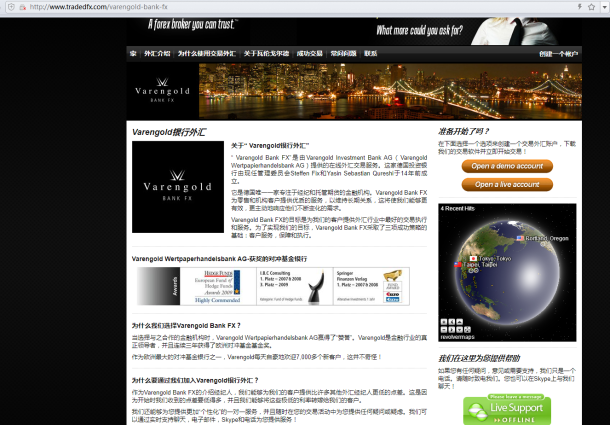Click the Live Support offline chat button
The height and width of the screenshot is (425, 610).
[x=507, y=409]
